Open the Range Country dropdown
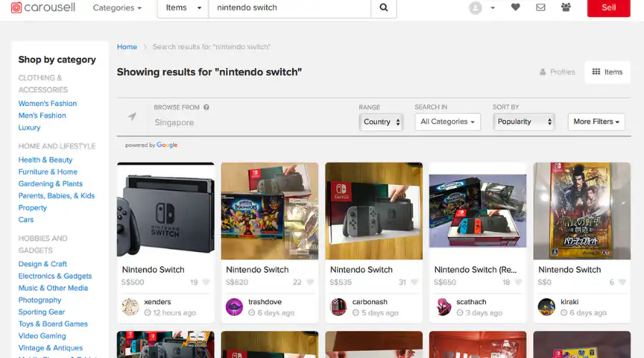 [381, 122]
